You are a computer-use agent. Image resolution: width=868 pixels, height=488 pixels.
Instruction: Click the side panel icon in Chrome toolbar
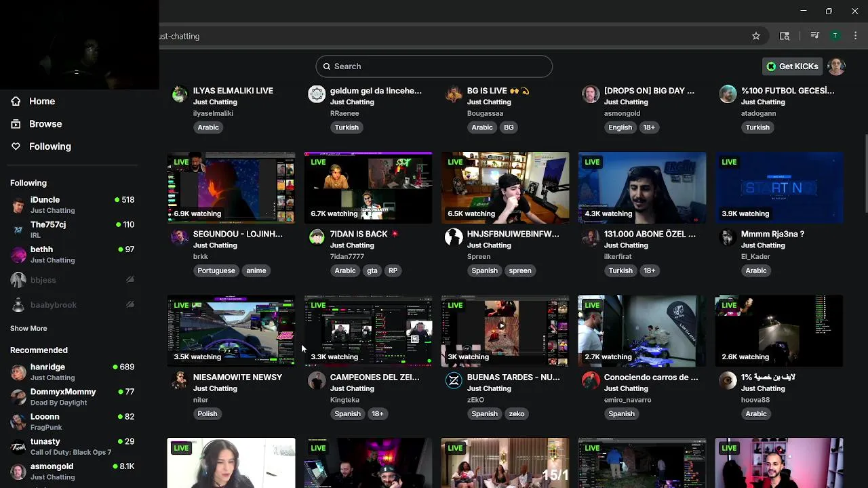click(785, 36)
